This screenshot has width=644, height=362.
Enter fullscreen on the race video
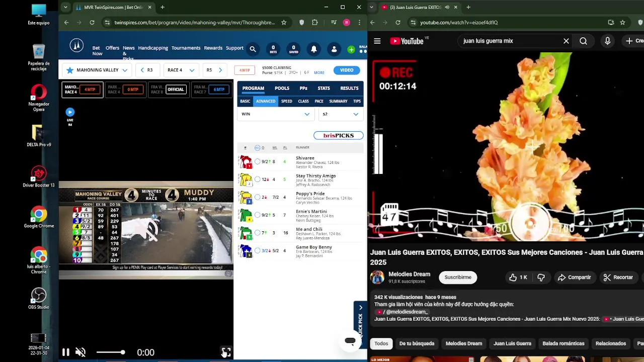tap(226, 352)
